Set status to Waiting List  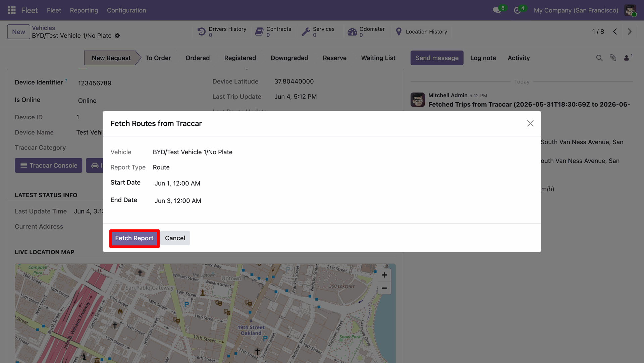[378, 58]
